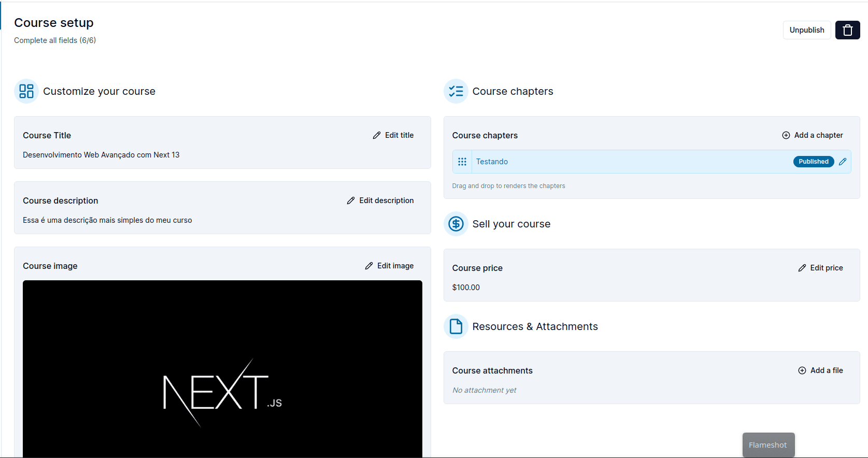
Task: Click the $100.00 price value
Action: pyautogui.click(x=466, y=288)
